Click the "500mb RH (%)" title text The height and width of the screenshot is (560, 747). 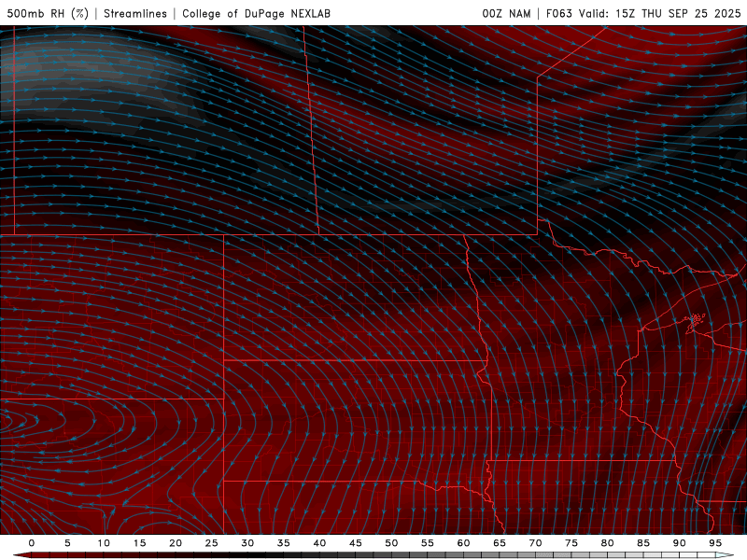tap(48, 14)
